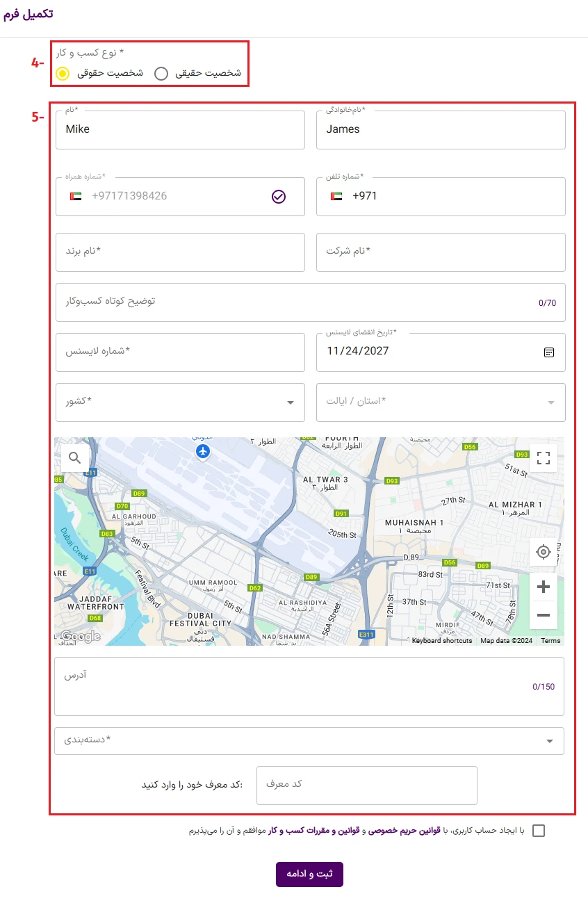This screenshot has height=912, width=588.
Task: Click the airport marker on the map
Action: click(x=203, y=452)
